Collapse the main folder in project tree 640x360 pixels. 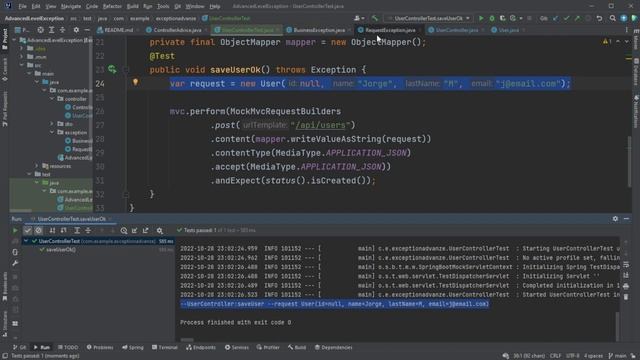(x=29, y=73)
